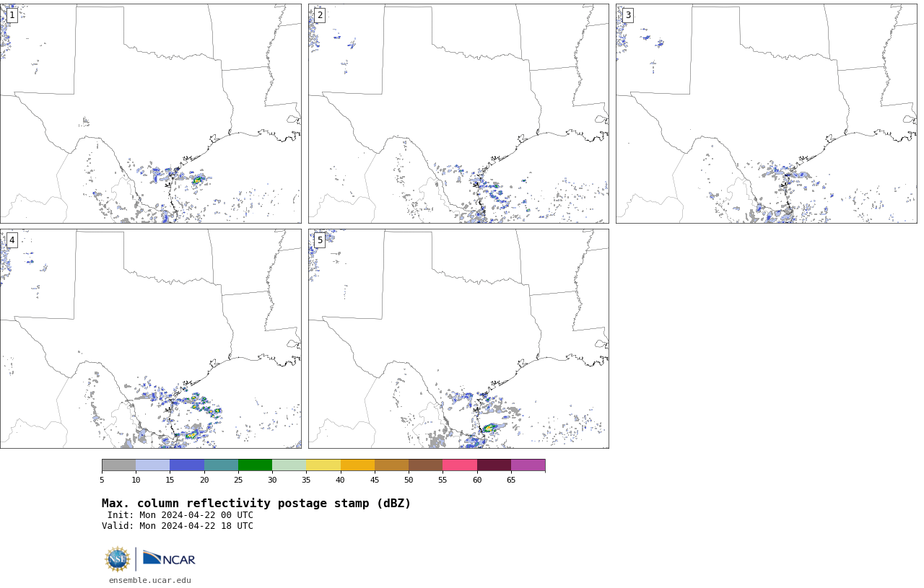Select the light blue 10-15 dBZ swatch

click(152, 465)
